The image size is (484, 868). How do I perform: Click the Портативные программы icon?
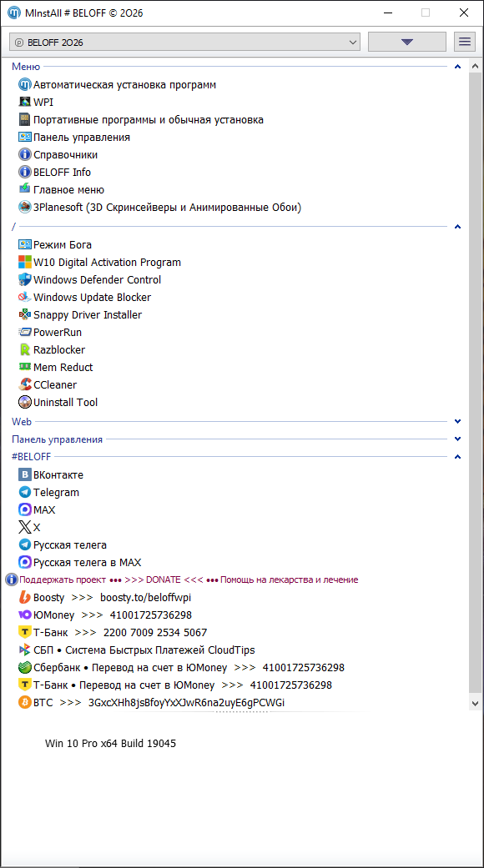tap(25, 119)
